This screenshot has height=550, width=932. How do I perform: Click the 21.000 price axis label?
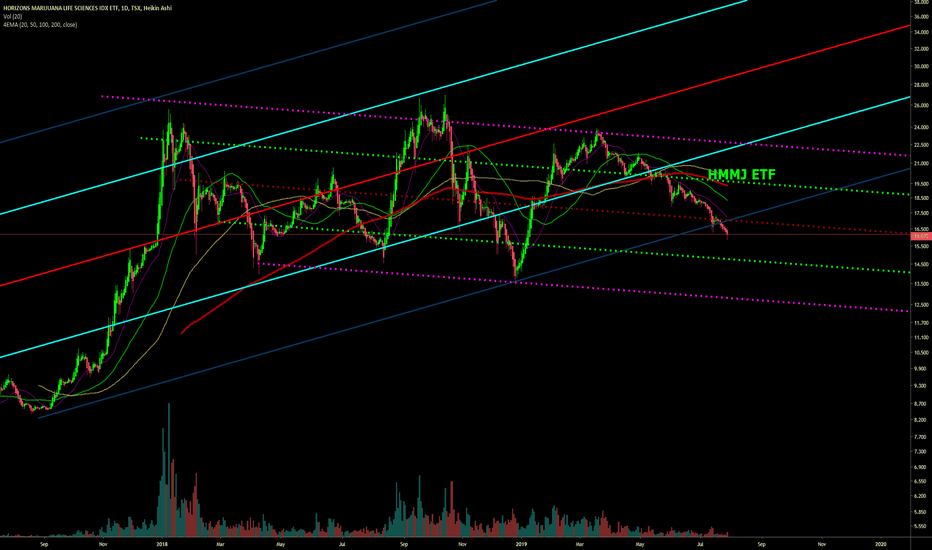coord(921,164)
